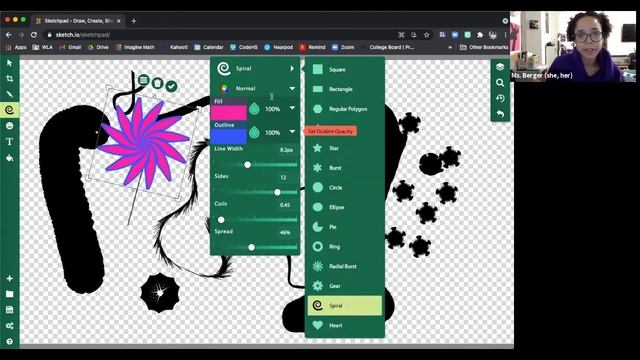640x360 pixels.
Task: Open the pink Fill color swatch
Action: point(229,112)
